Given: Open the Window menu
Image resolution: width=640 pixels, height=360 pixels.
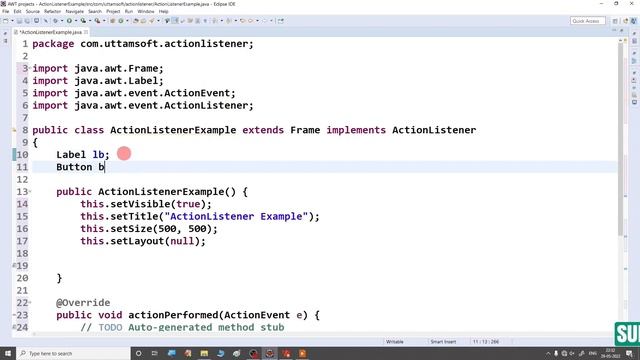Looking at the screenshot, I should tap(146, 11).
